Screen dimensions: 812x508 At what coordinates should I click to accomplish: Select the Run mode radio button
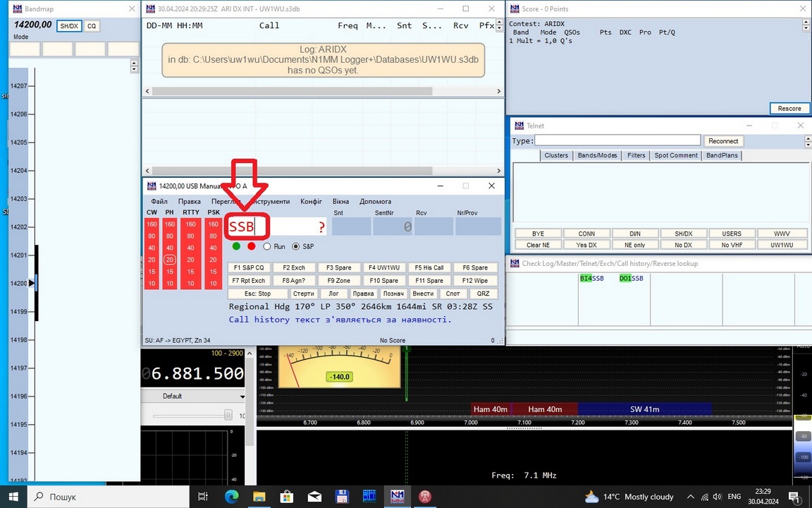(x=267, y=247)
